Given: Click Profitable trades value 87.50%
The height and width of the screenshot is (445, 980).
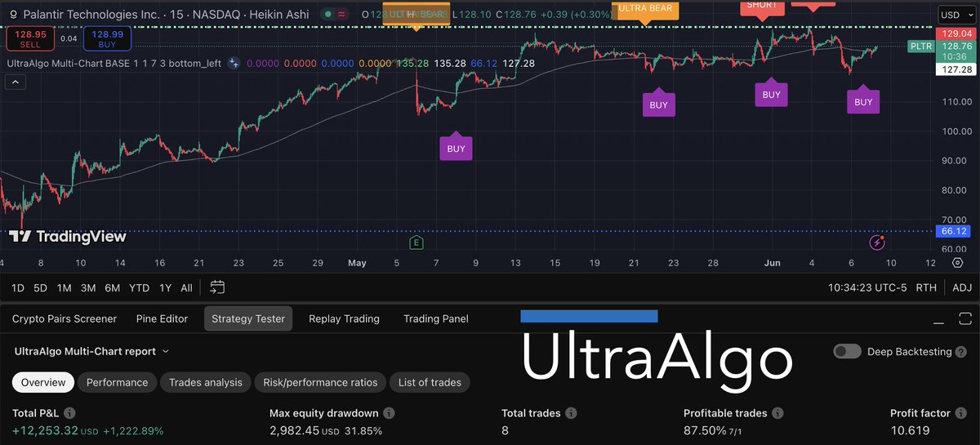Looking at the screenshot, I should 705,430.
